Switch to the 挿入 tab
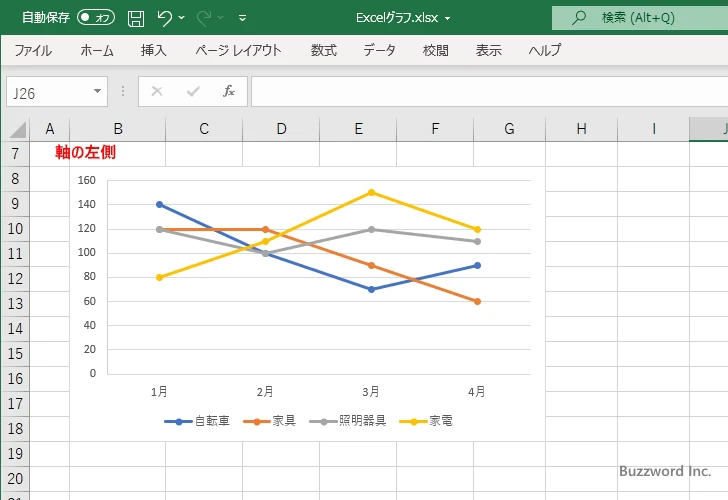Screen dimensions: 728x500 pyautogui.click(x=154, y=50)
